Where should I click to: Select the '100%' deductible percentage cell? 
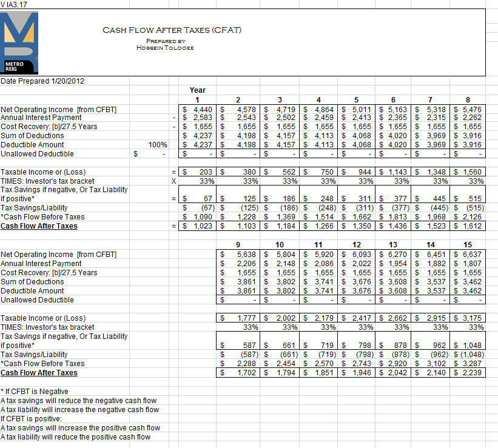pos(158,145)
